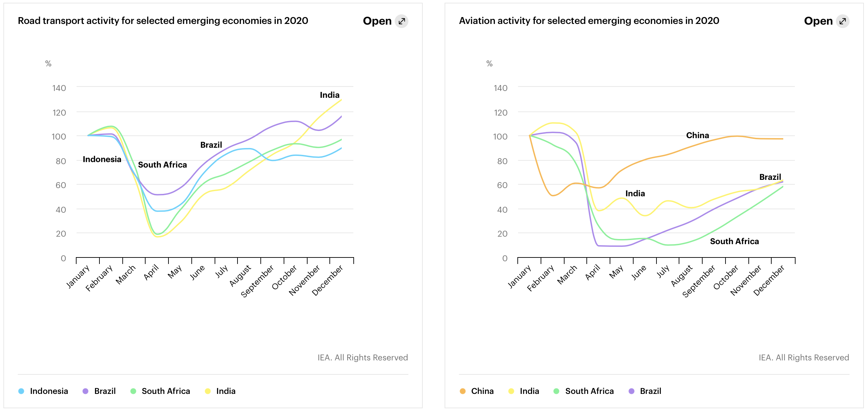Image resolution: width=868 pixels, height=411 pixels.
Task: Click South Africa label on aviation chart line
Action: 734,241
